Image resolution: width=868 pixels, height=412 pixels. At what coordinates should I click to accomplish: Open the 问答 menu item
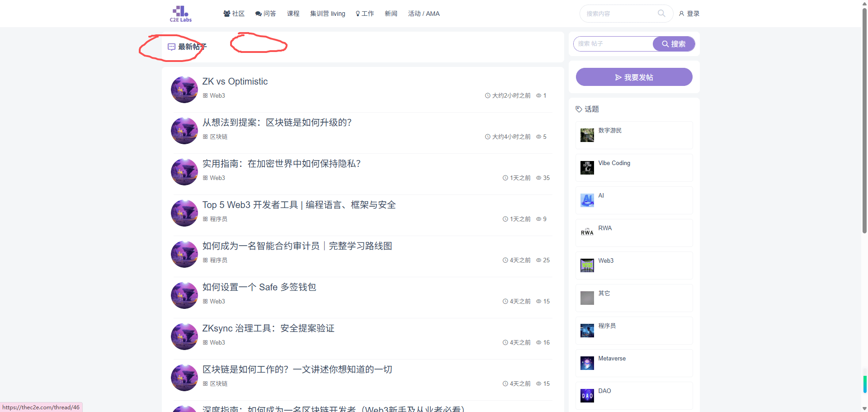265,14
